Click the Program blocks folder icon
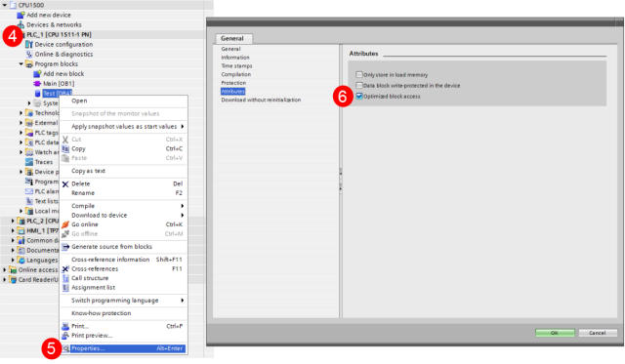625x364 pixels. coord(29,63)
